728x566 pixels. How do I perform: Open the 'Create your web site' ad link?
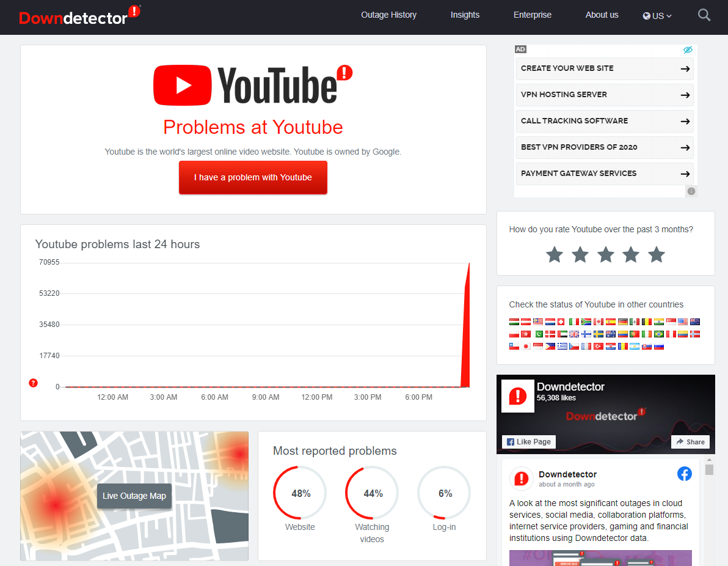tap(605, 68)
